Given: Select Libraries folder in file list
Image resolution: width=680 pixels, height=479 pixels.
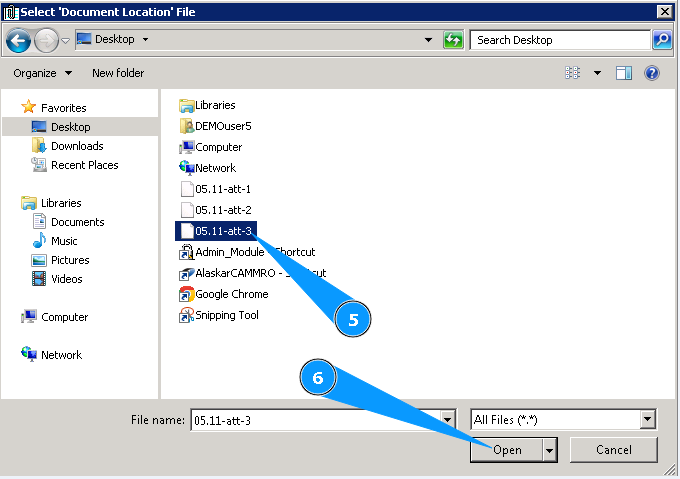Looking at the screenshot, I should click(x=207, y=105).
